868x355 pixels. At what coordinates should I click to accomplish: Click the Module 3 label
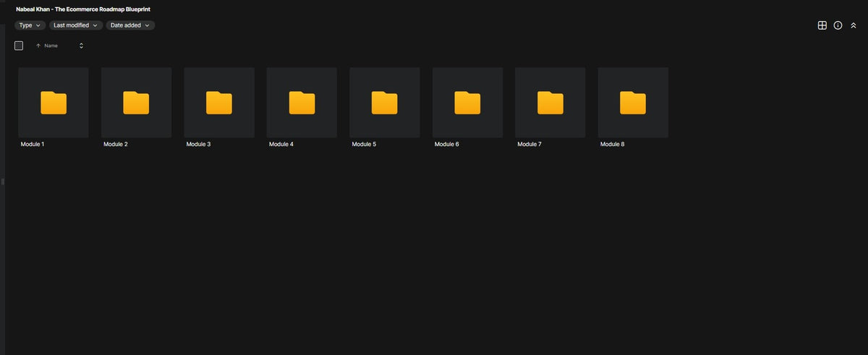[x=199, y=145]
